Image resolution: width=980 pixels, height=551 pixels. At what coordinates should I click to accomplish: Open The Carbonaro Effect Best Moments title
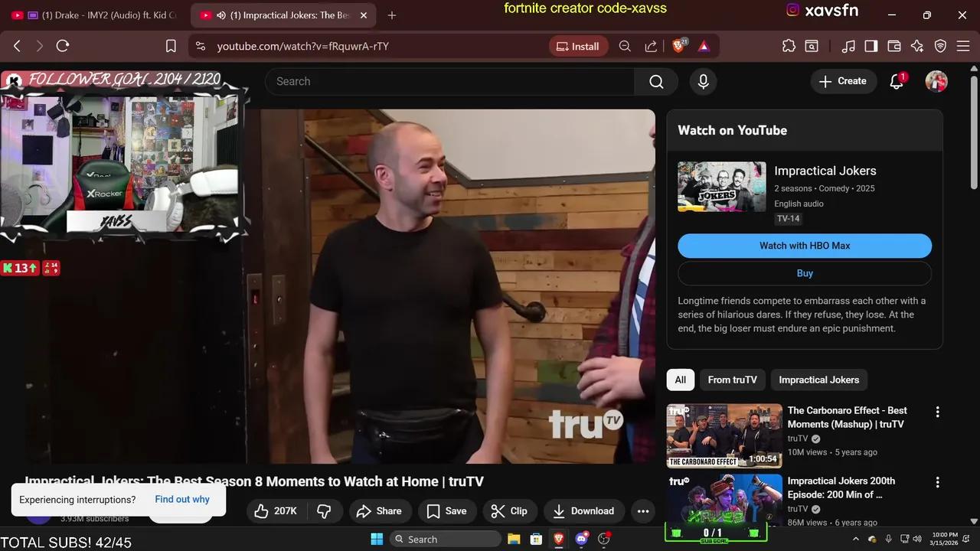pyautogui.click(x=848, y=417)
